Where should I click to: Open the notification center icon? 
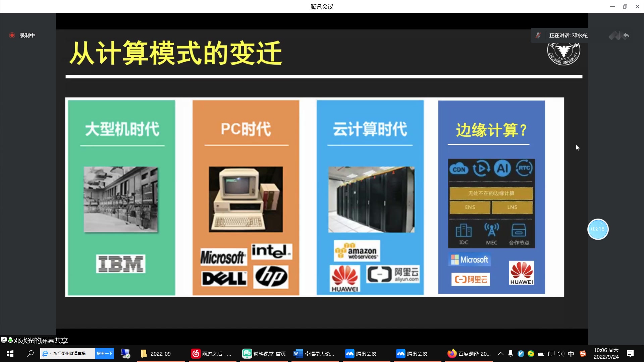(630, 354)
